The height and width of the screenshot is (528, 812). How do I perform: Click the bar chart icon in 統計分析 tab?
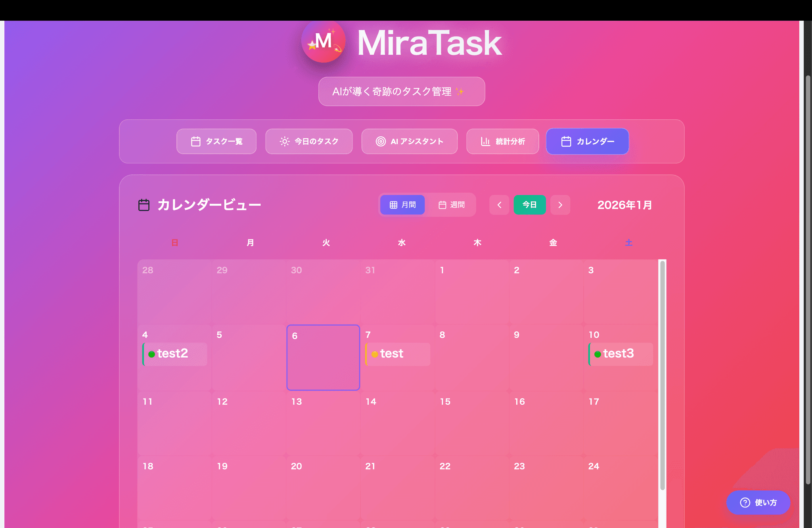485,142
